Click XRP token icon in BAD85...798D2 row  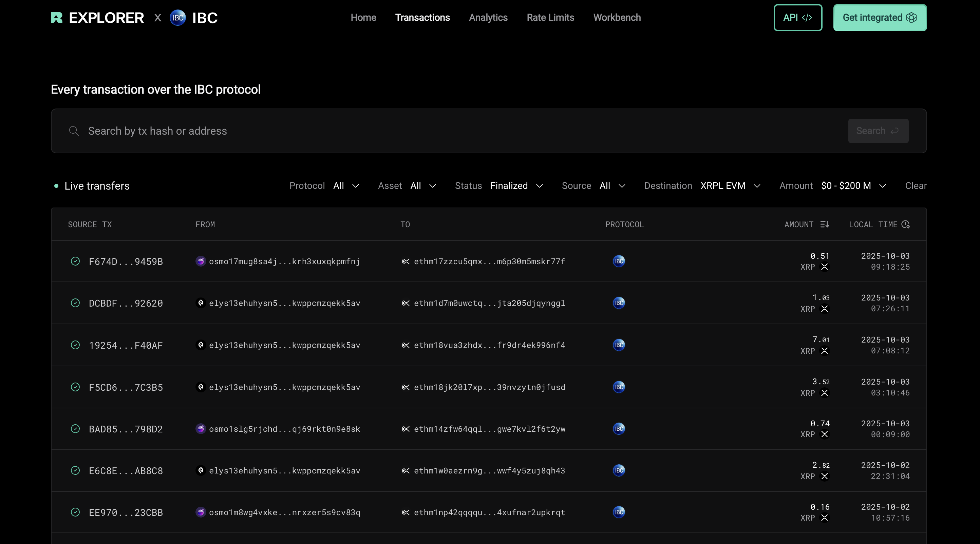click(824, 434)
